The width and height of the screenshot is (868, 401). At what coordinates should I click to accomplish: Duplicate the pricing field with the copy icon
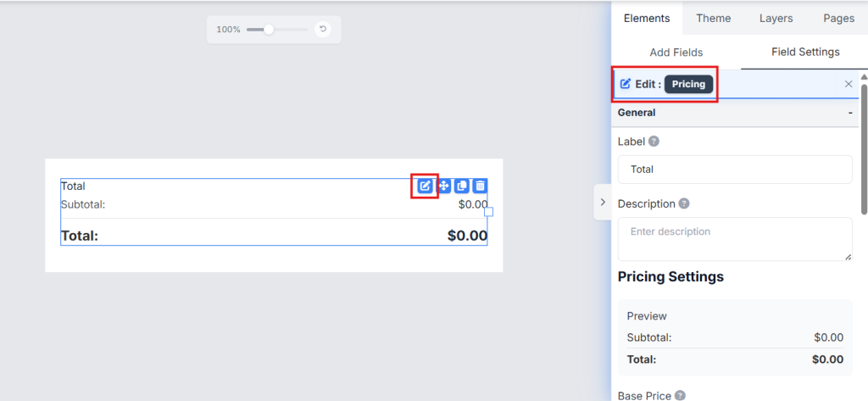pyautogui.click(x=462, y=186)
